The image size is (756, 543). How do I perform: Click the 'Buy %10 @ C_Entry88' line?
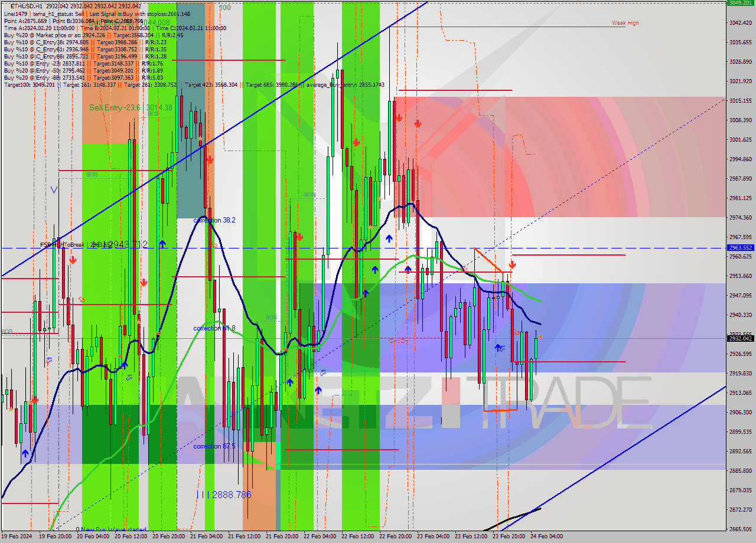(x=85, y=56)
